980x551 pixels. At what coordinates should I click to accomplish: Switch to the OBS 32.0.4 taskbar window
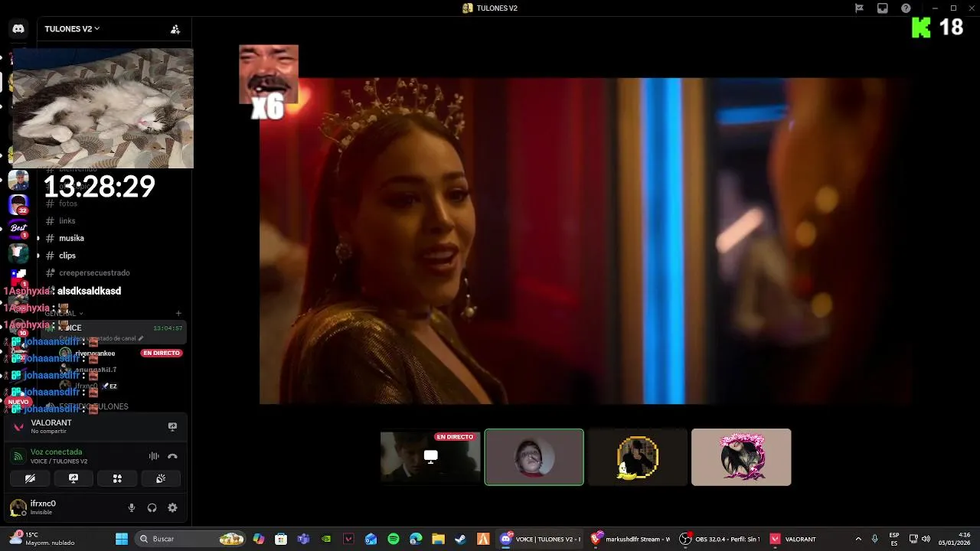(720, 539)
